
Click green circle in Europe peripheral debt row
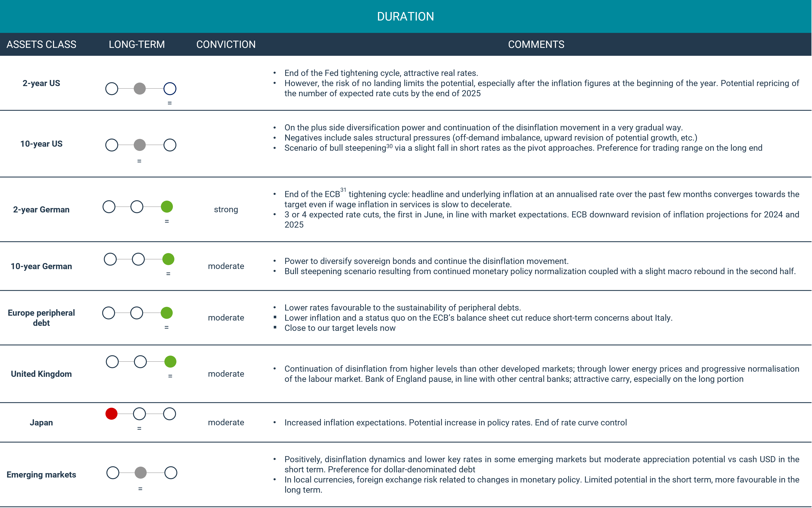(167, 313)
